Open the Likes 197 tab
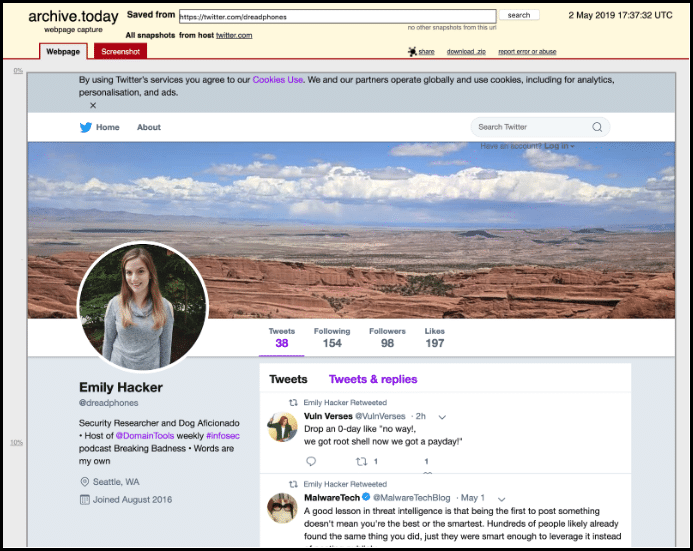The height and width of the screenshot is (551, 693). coord(434,338)
